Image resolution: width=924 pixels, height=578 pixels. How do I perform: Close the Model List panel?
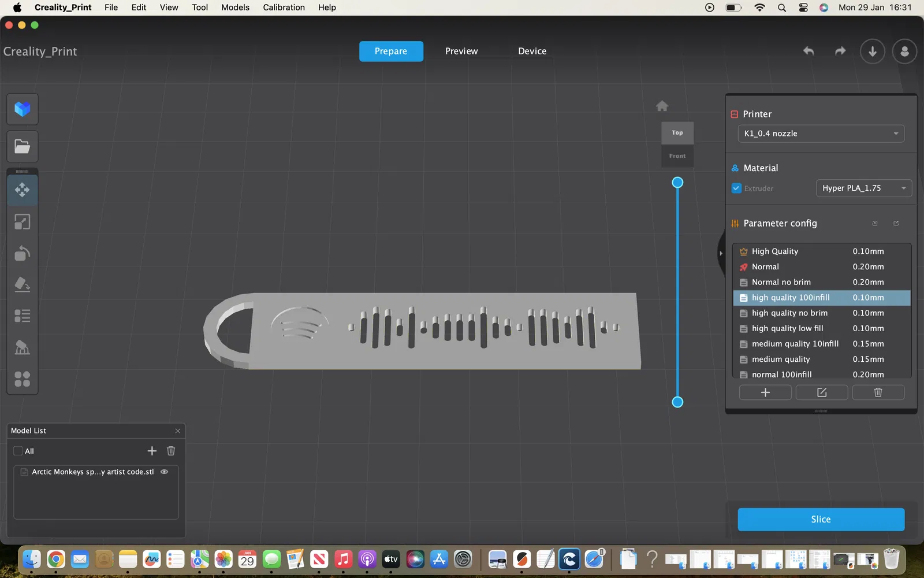tap(178, 431)
